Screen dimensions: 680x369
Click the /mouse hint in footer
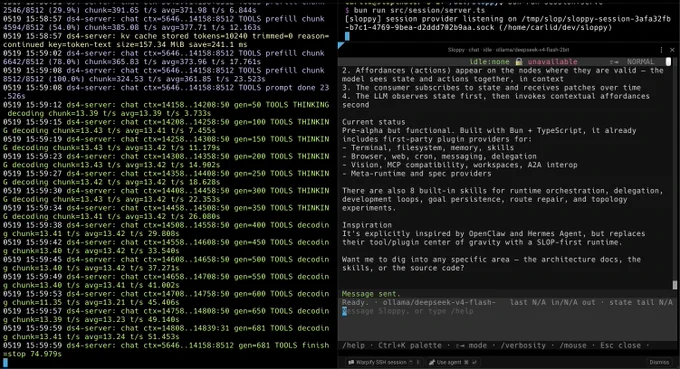pyautogui.click(x=572, y=345)
